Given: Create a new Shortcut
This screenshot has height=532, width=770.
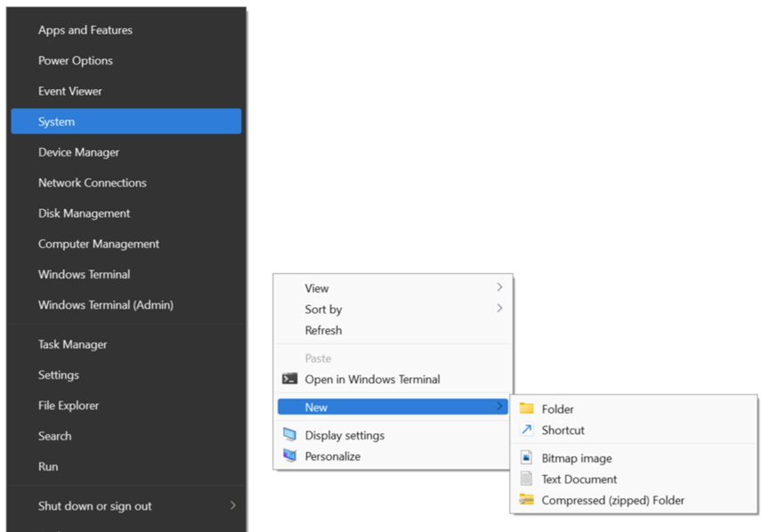Looking at the screenshot, I should 634,430.
